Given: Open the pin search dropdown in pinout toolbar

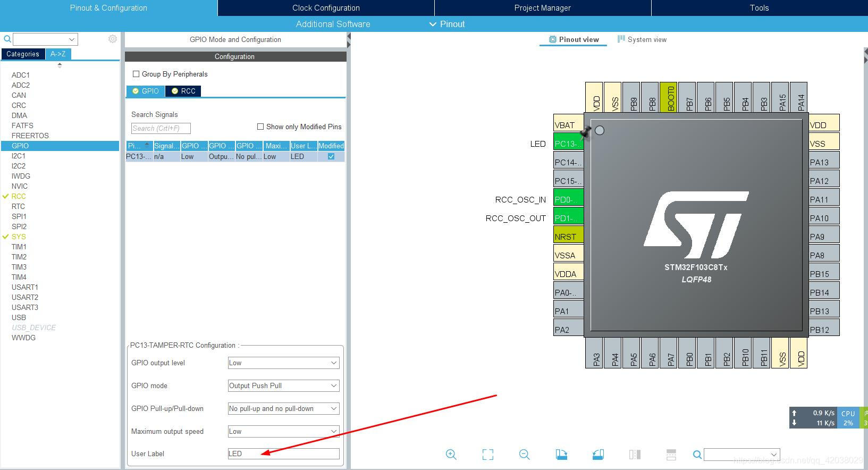Looking at the screenshot, I should (x=774, y=455).
